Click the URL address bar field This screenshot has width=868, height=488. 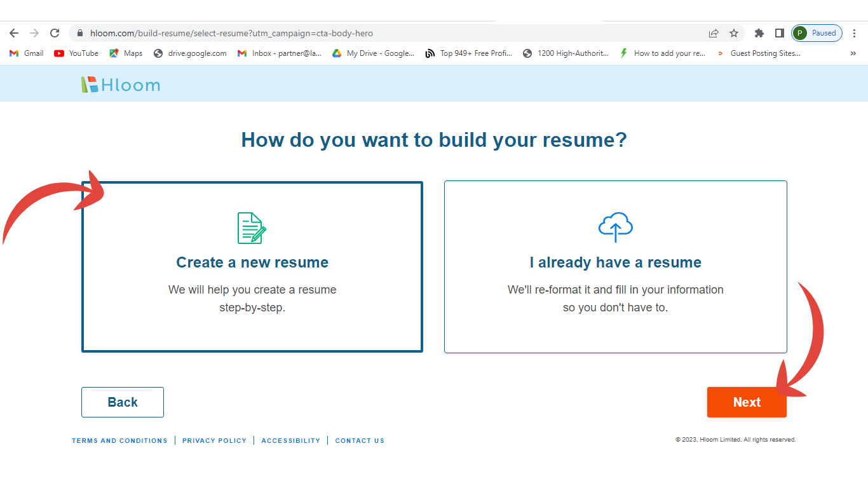[381, 33]
